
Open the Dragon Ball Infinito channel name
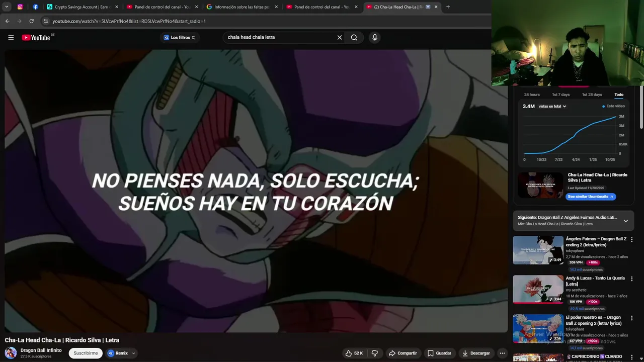pos(41,350)
